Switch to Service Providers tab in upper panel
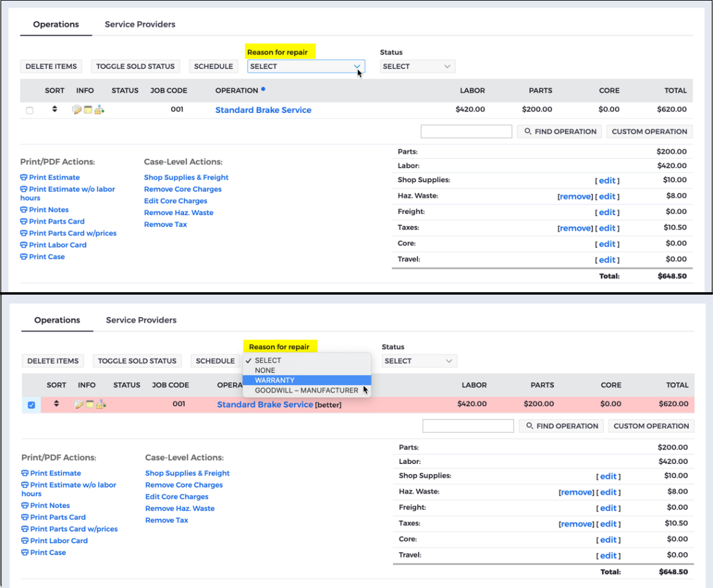Viewport: 713px width, 588px height. click(x=140, y=24)
